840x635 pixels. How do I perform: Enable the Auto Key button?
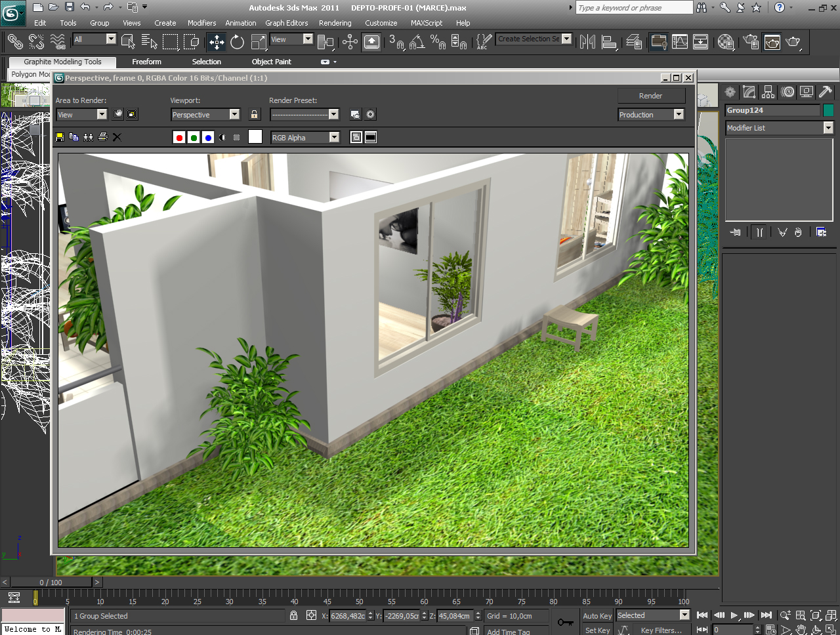(597, 616)
